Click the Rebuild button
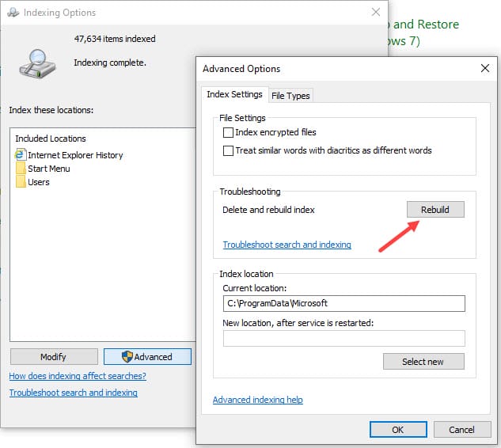This screenshot has height=448, width=501. coord(435,210)
